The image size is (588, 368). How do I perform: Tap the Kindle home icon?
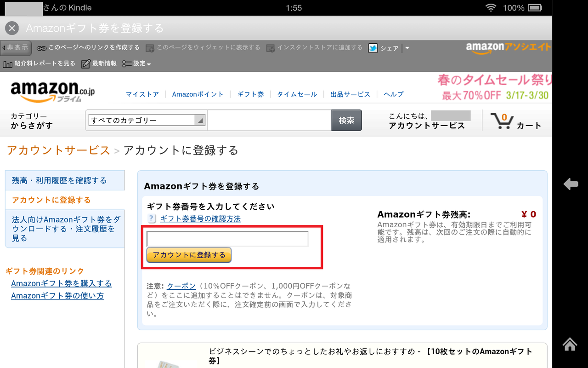[570, 344]
